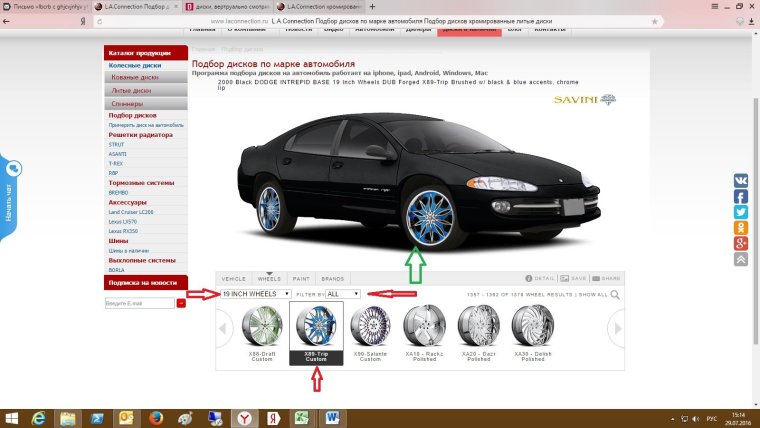Viewport: 760px width, 428px height.
Task: Click the Detail info icon
Action: tap(528, 279)
